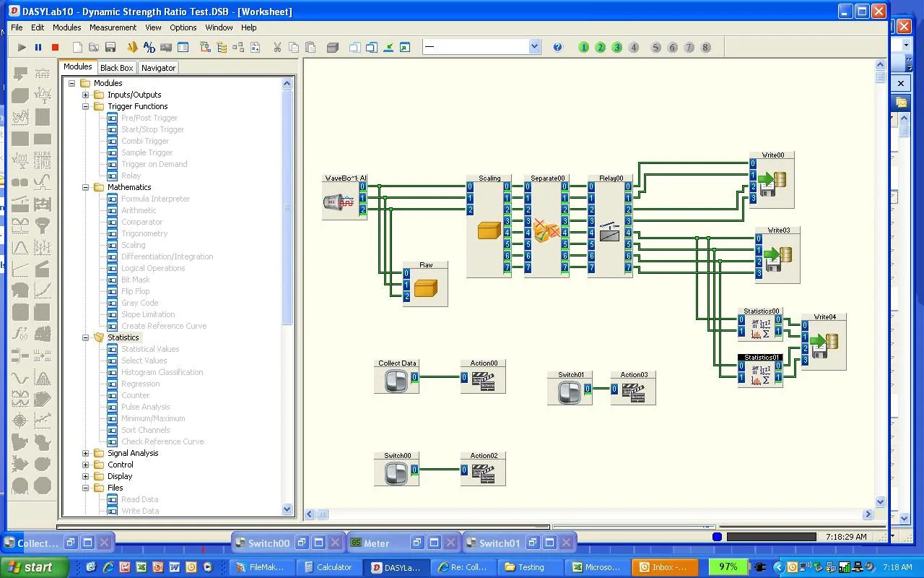The height and width of the screenshot is (578, 924).
Task: Click the module tree scrollbar down arrow
Action: click(287, 509)
